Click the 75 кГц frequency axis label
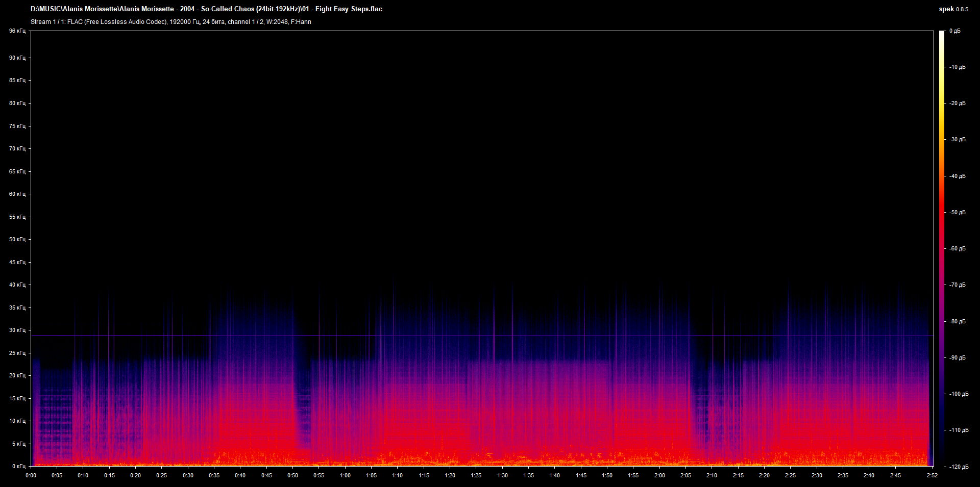 17,126
